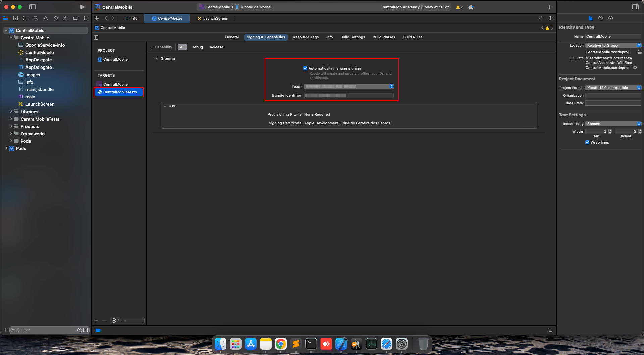This screenshot has width=644, height=355.
Task: Expand the Frameworks group
Action: pyautogui.click(x=11, y=134)
